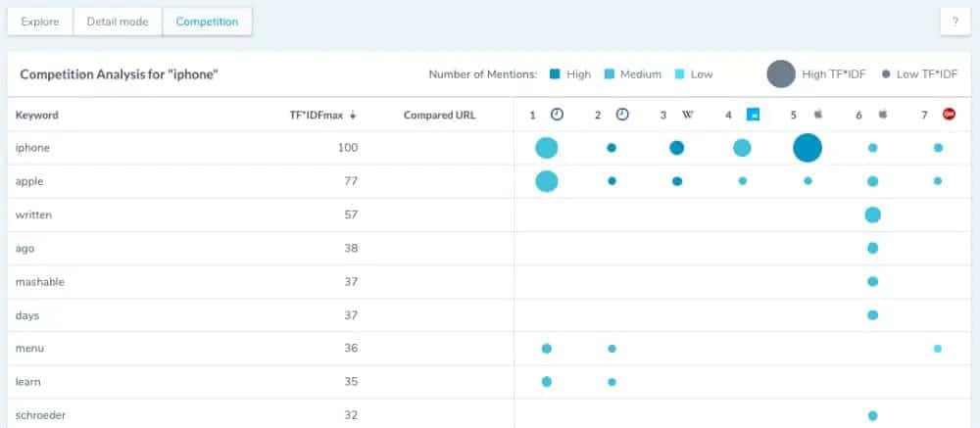Viewport: 980px width, 428px height.
Task: Click the clock favicon for competitor 1
Action: (x=557, y=115)
